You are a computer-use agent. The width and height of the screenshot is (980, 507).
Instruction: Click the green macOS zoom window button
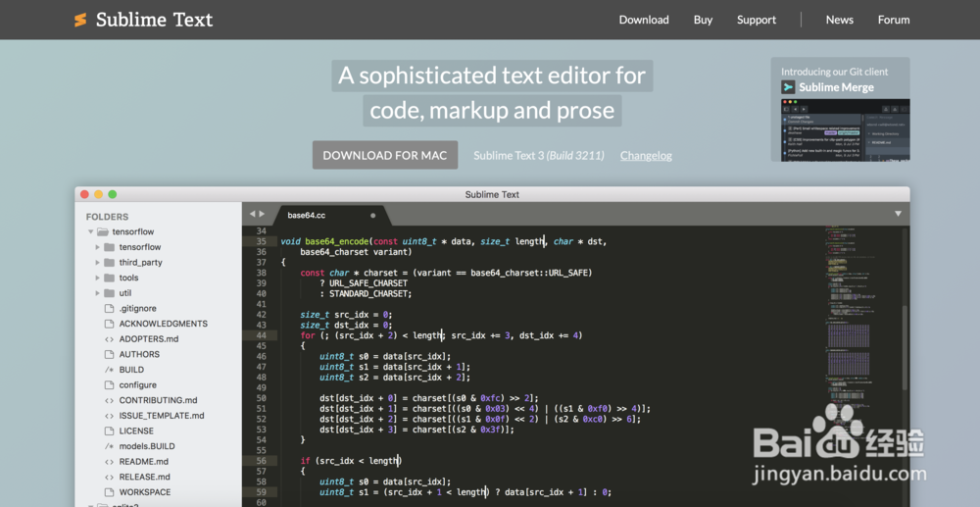coord(113,194)
